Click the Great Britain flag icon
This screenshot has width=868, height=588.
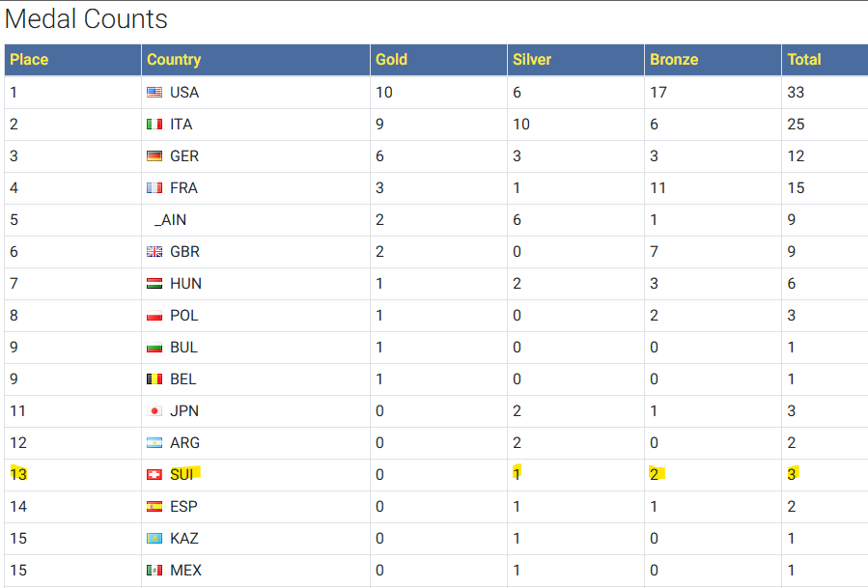tap(154, 252)
